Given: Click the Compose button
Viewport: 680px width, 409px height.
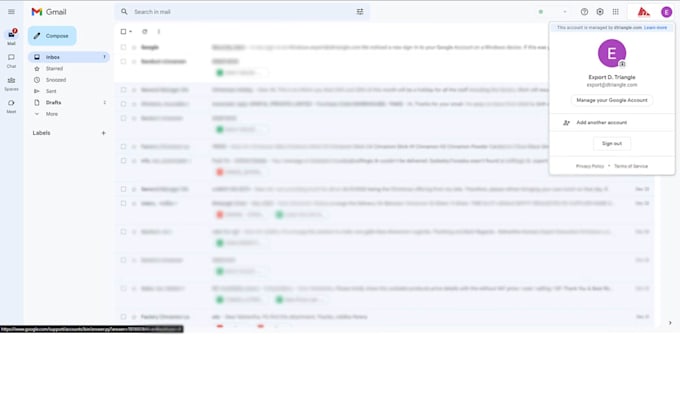Looking at the screenshot, I should click(52, 36).
